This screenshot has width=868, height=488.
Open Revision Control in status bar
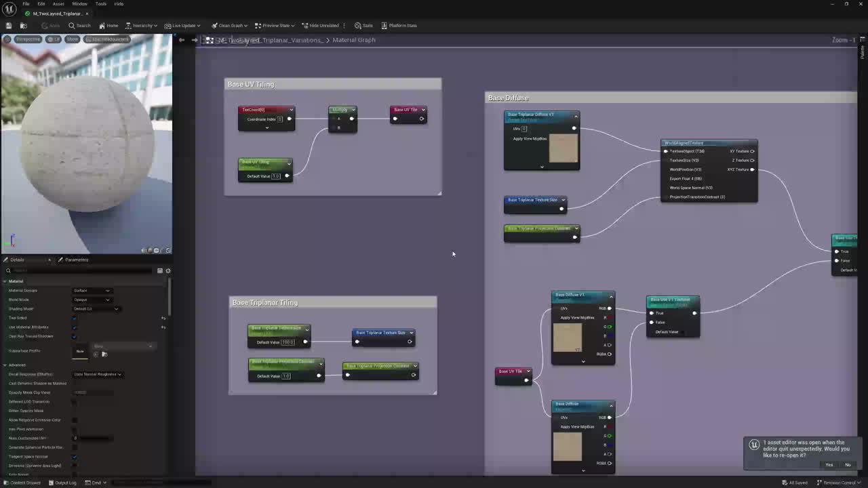(x=840, y=483)
